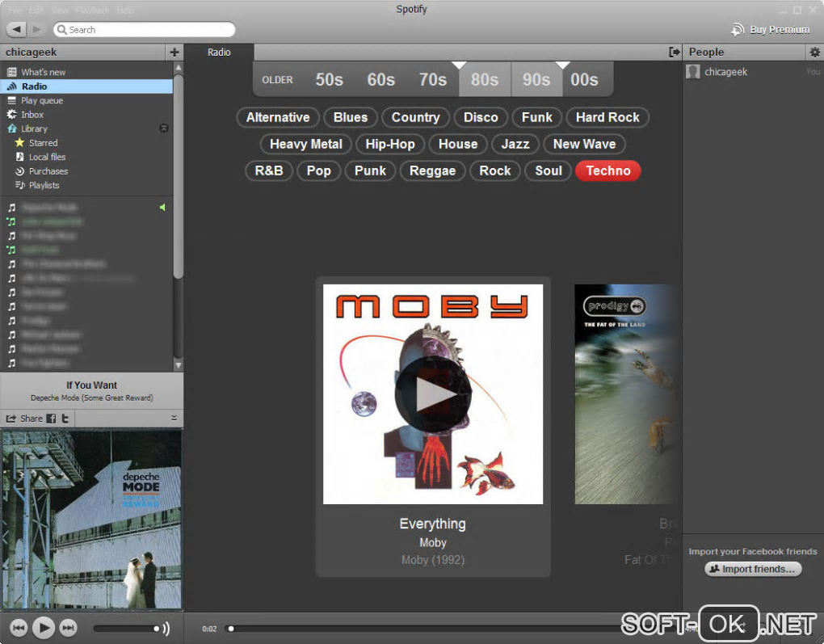
Task: Open Buy Premium link
Action: 771,29
